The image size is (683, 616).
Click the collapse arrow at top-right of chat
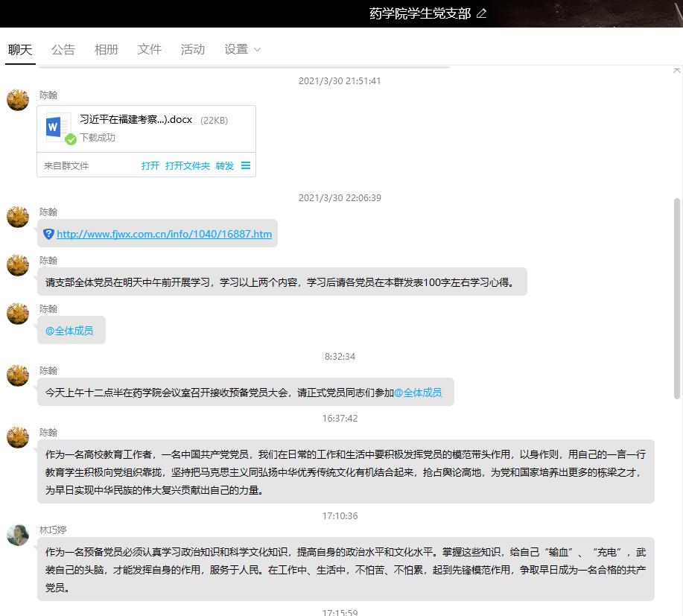(x=676, y=70)
